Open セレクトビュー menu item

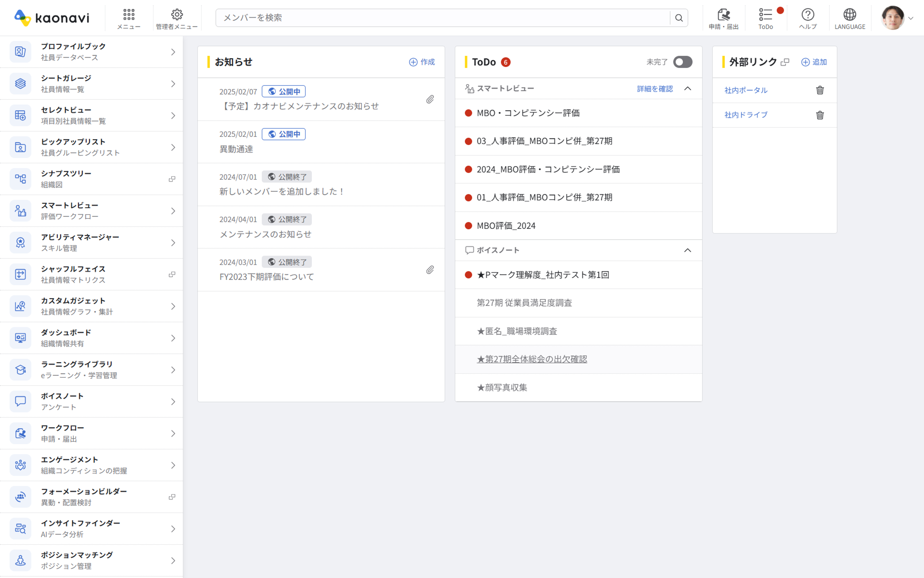91,115
